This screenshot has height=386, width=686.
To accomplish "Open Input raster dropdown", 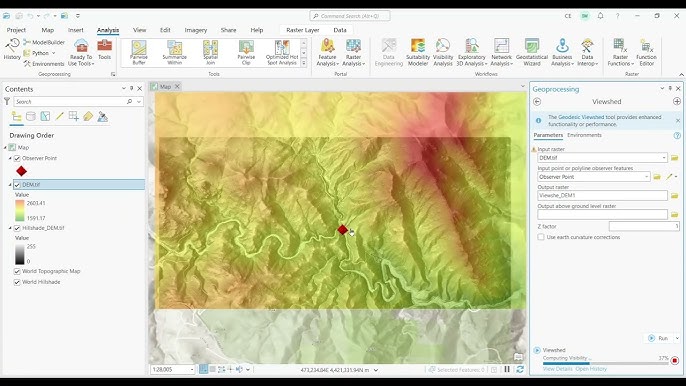I will (664, 158).
